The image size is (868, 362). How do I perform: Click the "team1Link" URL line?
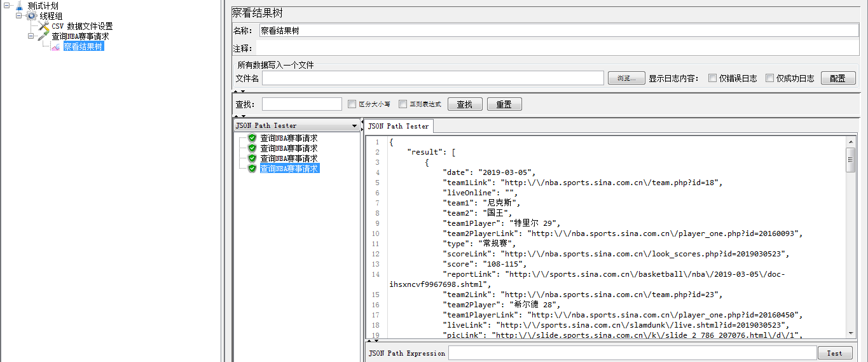(582, 183)
